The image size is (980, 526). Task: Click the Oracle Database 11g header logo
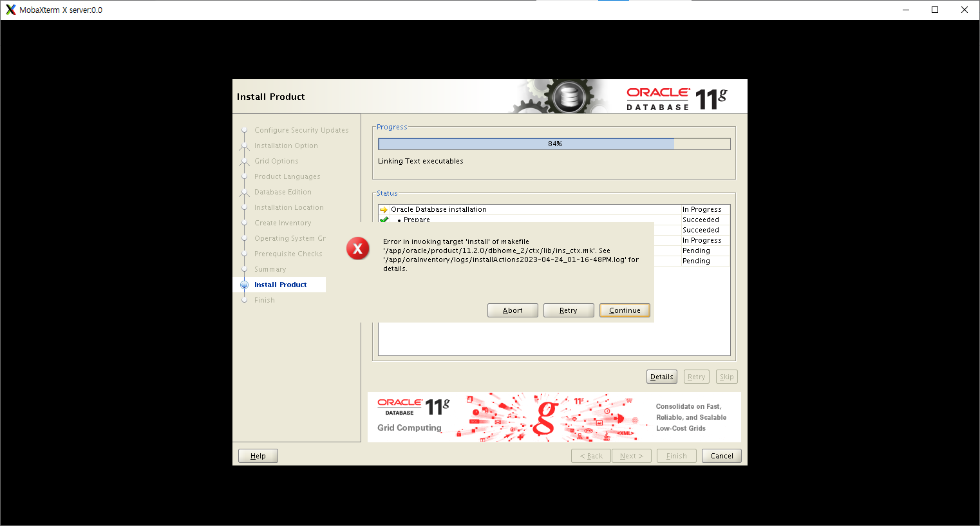click(677, 99)
